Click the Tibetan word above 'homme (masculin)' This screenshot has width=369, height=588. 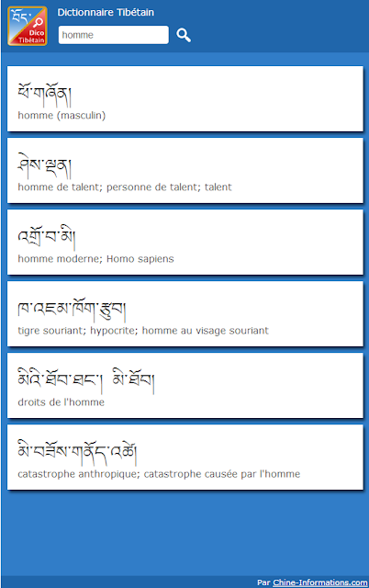pyautogui.click(x=45, y=95)
